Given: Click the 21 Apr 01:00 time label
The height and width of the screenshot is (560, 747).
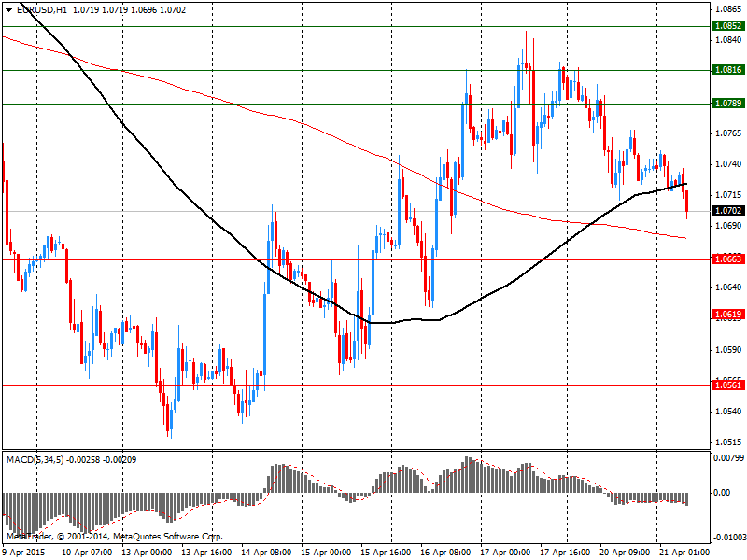Looking at the screenshot, I should click(684, 553).
